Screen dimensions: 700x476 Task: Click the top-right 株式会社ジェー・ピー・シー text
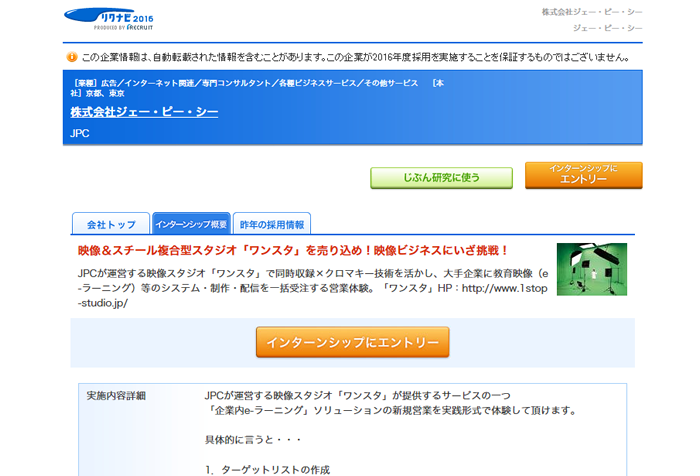pos(592,12)
